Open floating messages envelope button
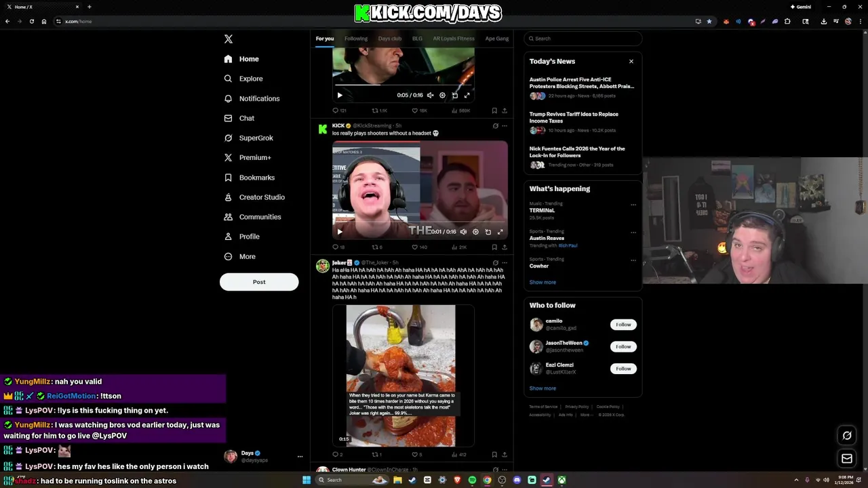The height and width of the screenshot is (488, 868). pos(847,459)
